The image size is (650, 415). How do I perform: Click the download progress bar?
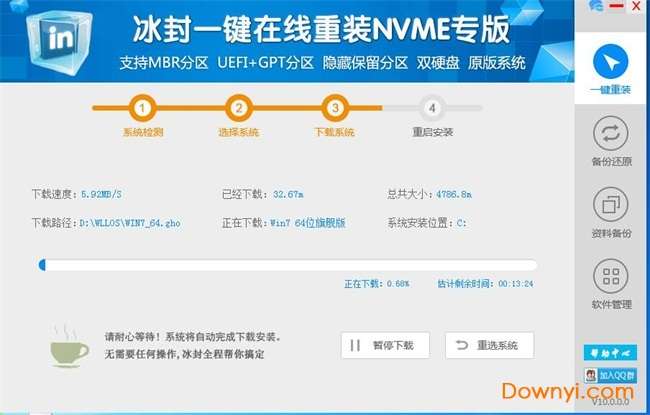(288, 265)
